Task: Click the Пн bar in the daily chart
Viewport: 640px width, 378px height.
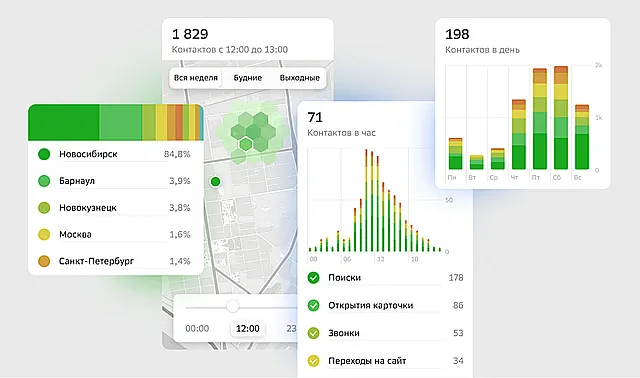Action: (456, 154)
